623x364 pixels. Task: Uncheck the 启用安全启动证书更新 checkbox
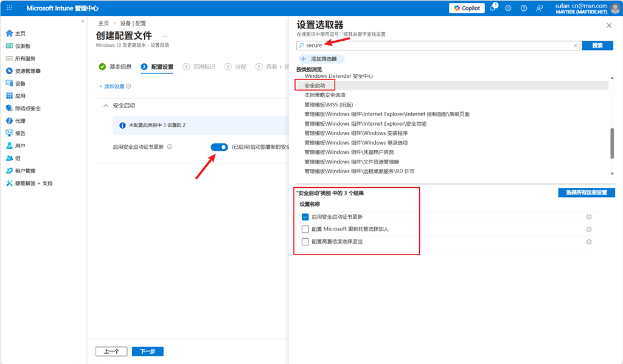pos(305,217)
